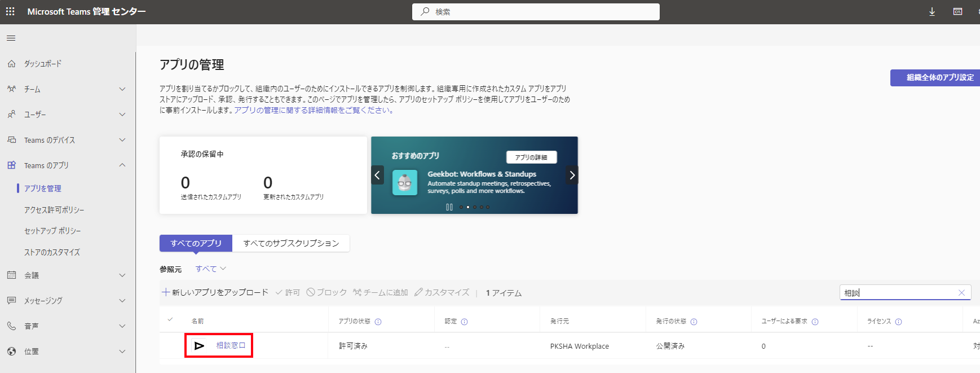The width and height of the screenshot is (980, 373).
Task: Click the download arrow icon in header
Action: pyautogui.click(x=932, y=12)
